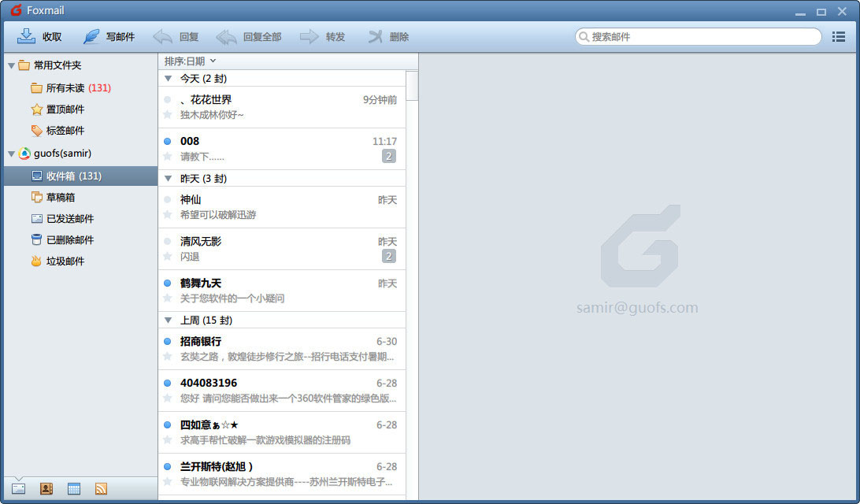This screenshot has width=860, height=504.
Task: Open the 排序:日期 sort dropdown
Action: 190,61
